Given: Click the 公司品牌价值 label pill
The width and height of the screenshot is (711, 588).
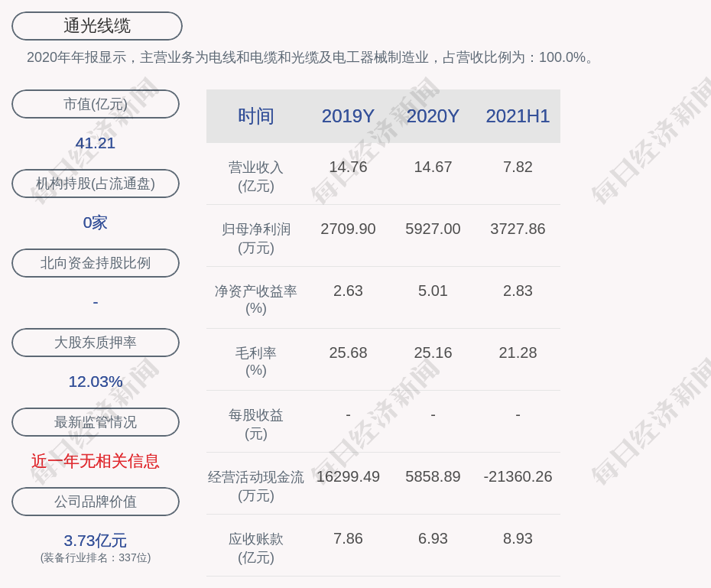Looking at the screenshot, I should pyautogui.click(x=96, y=502).
